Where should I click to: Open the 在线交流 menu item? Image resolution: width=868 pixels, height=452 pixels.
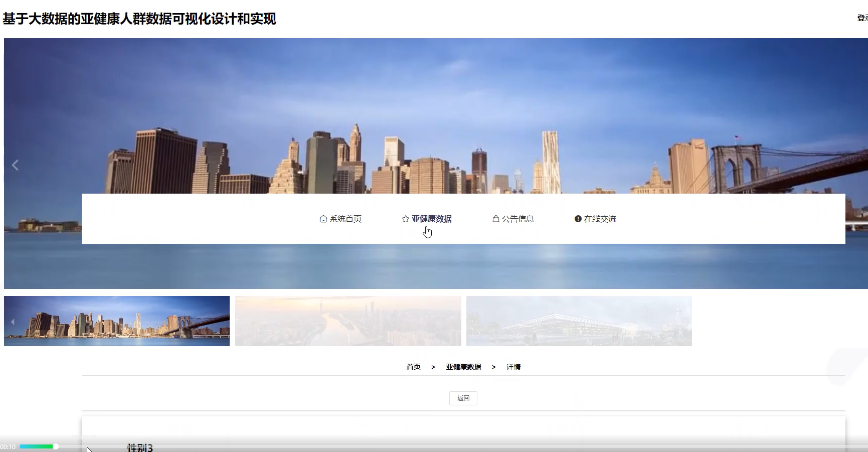595,219
